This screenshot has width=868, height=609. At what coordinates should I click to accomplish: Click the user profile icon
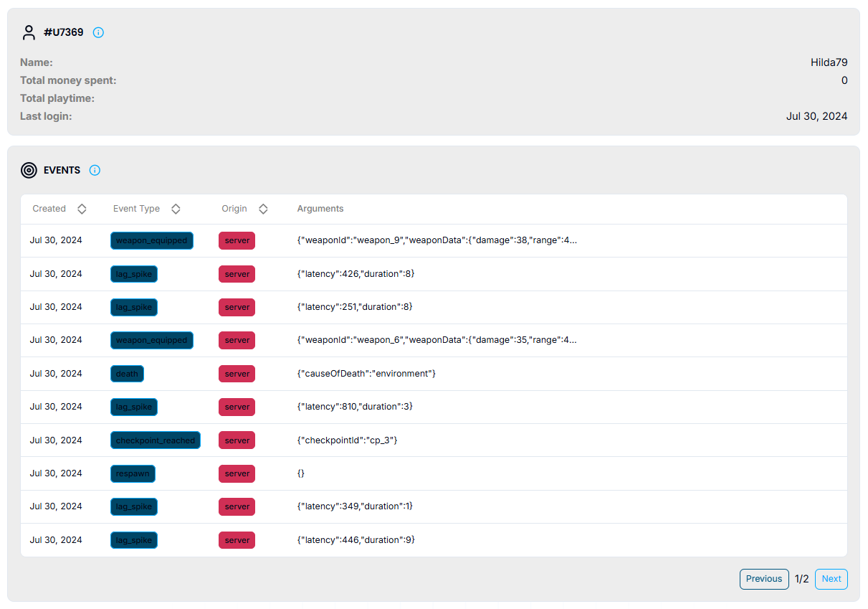click(29, 32)
